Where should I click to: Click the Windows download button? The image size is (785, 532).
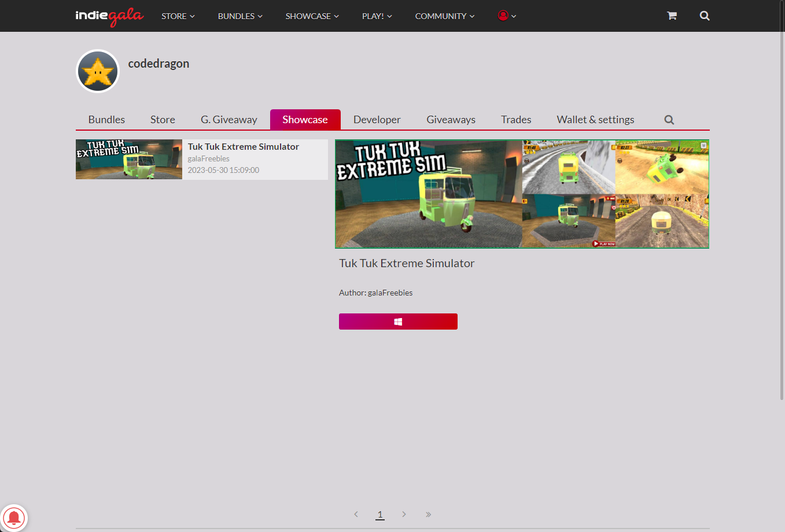coord(398,322)
